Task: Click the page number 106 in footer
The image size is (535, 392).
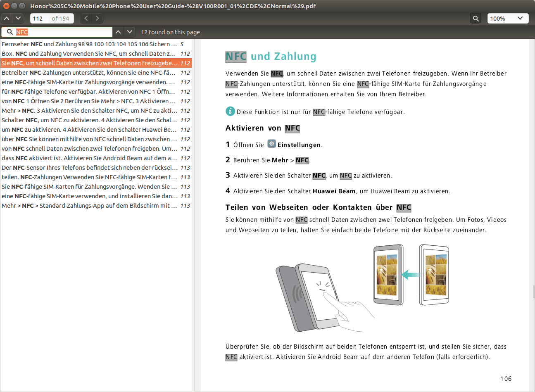Action: click(506, 379)
